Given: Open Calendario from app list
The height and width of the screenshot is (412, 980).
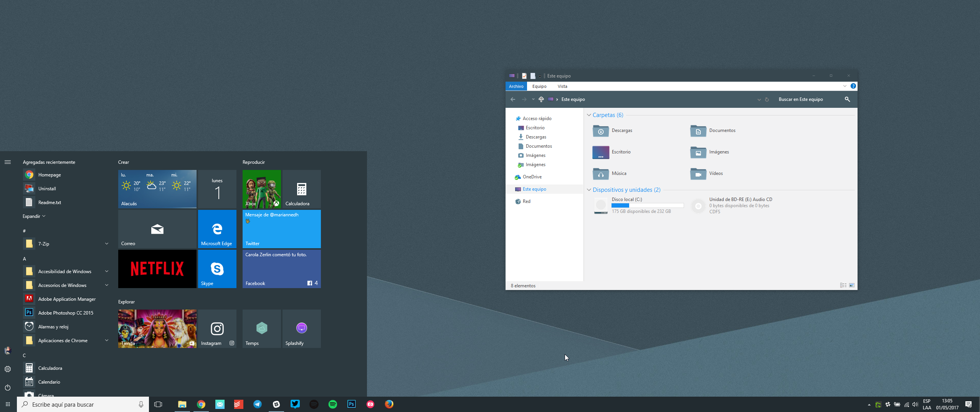Looking at the screenshot, I should (67, 382).
